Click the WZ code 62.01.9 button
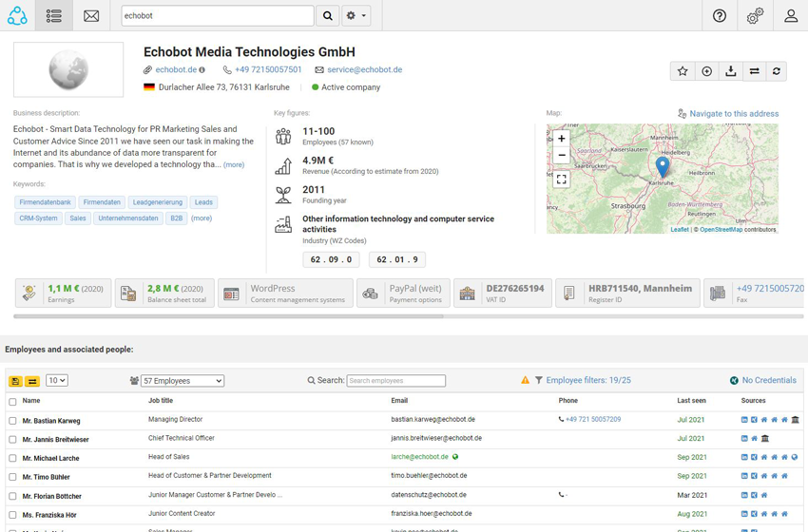 397,259
